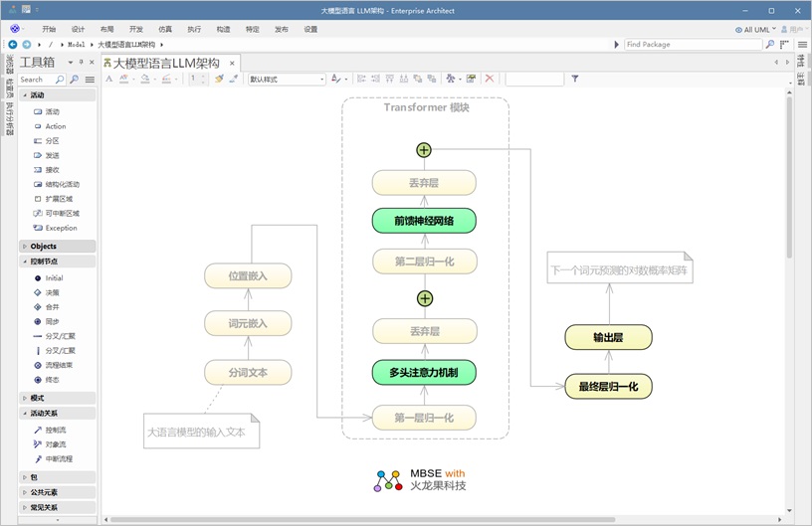812x526 pixels.
Task: Open the 默认样式 style dropdown
Action: point(287,80)
